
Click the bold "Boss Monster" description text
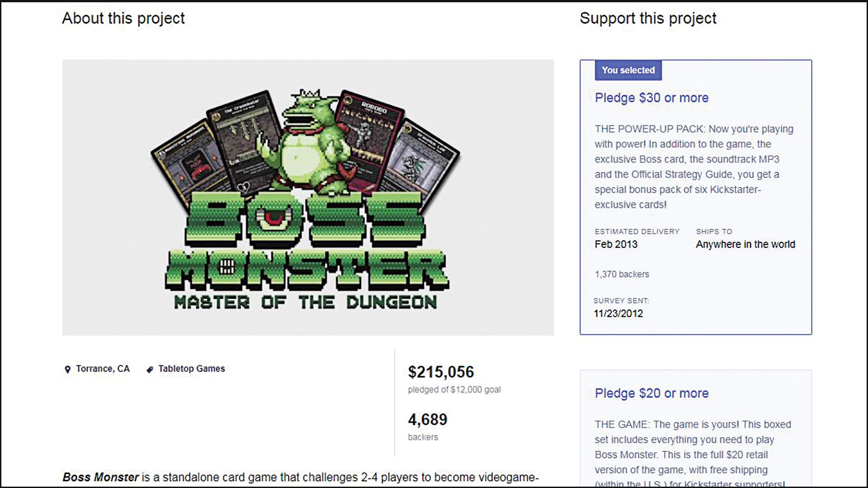[100, 477]
